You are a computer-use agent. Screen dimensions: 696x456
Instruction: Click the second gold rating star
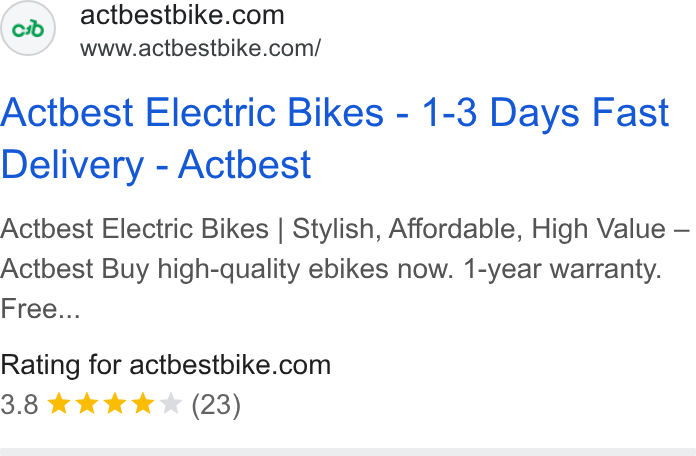click(x=87, y=404)
